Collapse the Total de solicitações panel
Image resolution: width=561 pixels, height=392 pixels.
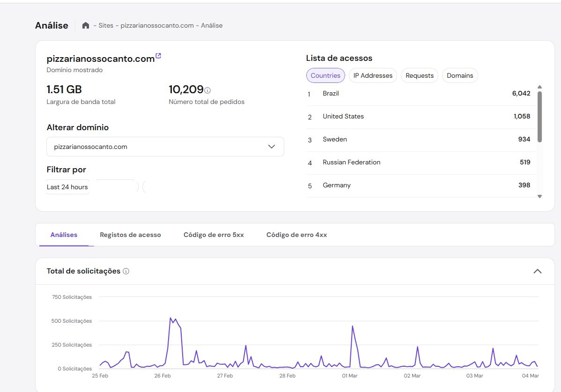click(x=538, y=271)
